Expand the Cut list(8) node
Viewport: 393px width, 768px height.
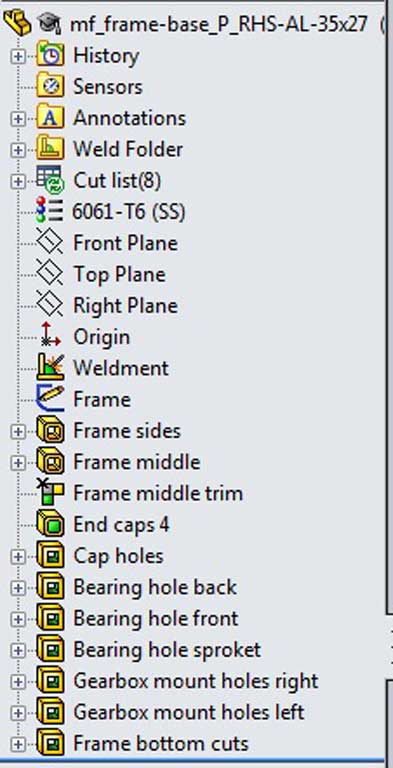[18, 181]
